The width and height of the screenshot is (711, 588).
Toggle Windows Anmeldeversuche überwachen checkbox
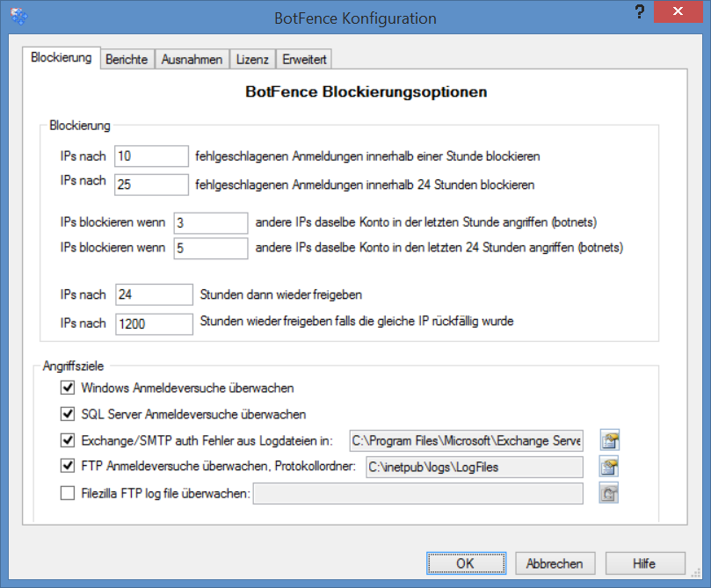click(x=68, y=388)
